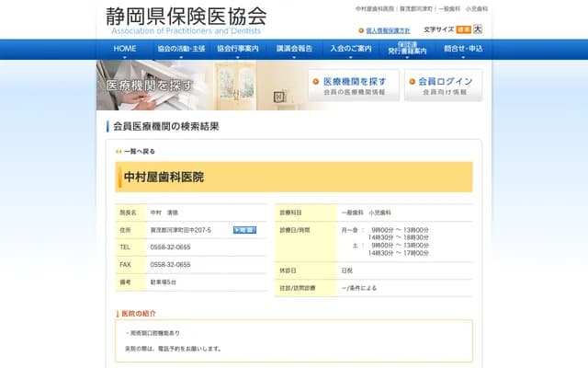Click the orange arrow icon beside 医療機関を探す
This screenshot has height=368, width=588.
click(x=316, y=82)
